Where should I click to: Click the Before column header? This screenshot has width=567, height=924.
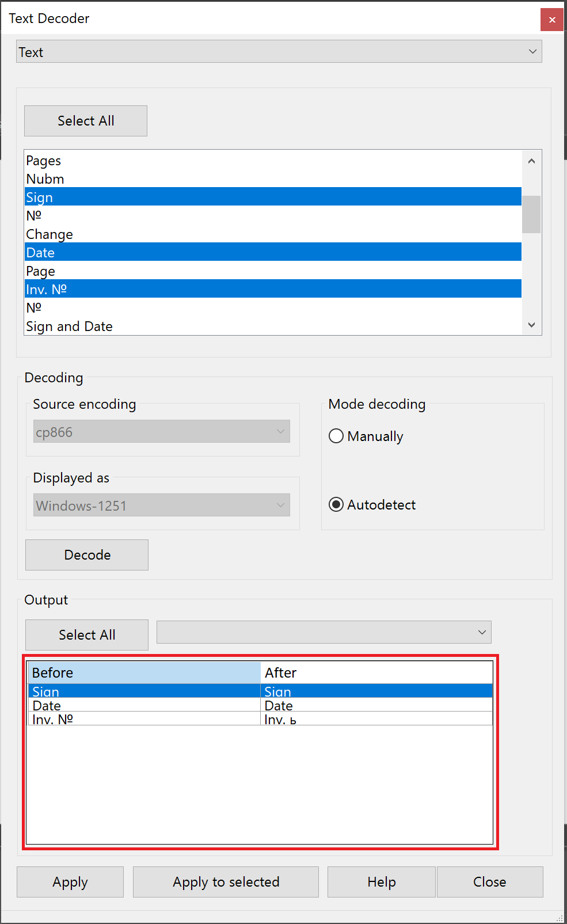[x=144, y=672]
